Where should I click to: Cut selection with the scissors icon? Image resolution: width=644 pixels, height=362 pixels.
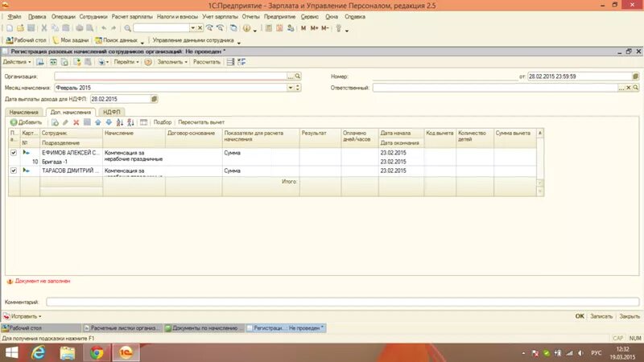point(44,28)
